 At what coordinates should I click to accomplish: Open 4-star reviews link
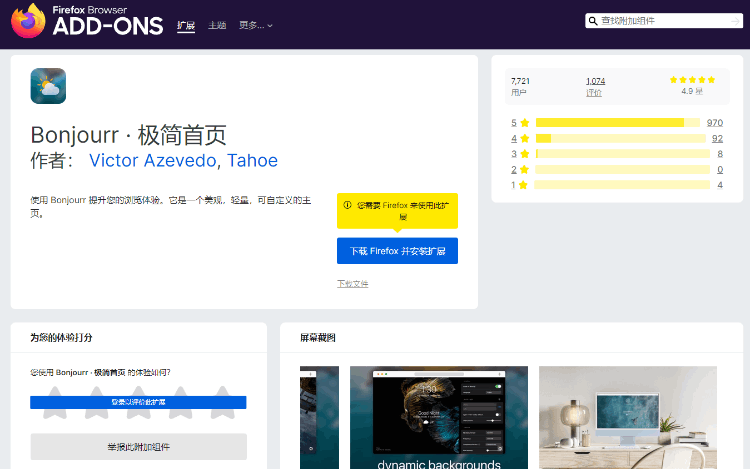tap(514, 139)
